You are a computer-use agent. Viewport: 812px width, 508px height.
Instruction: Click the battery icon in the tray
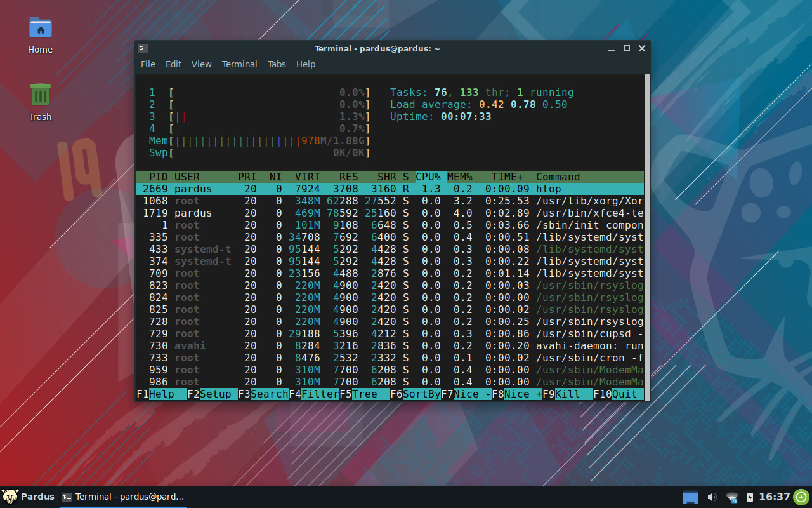tap(750, 497)
